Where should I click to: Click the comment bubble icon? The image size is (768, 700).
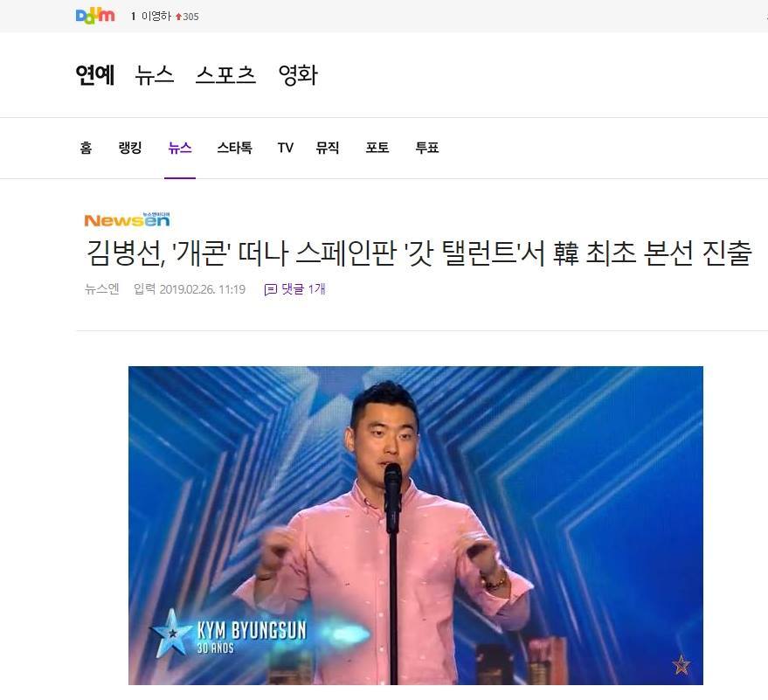point(270,290)
